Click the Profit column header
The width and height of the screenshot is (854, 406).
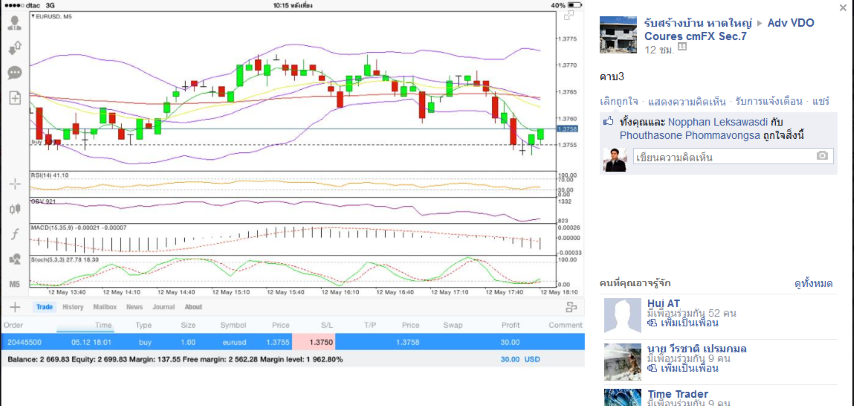pyautogui.click(x=510, y=325)
